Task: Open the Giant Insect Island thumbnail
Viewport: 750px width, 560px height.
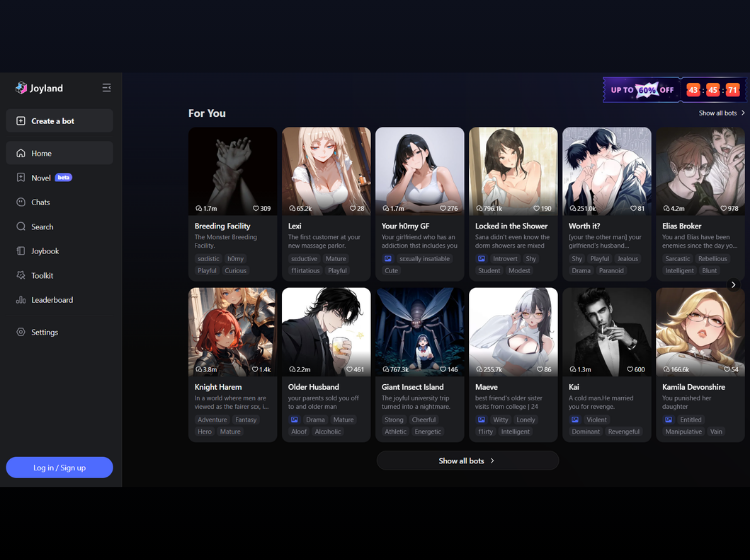Action: tap(419, 331)
